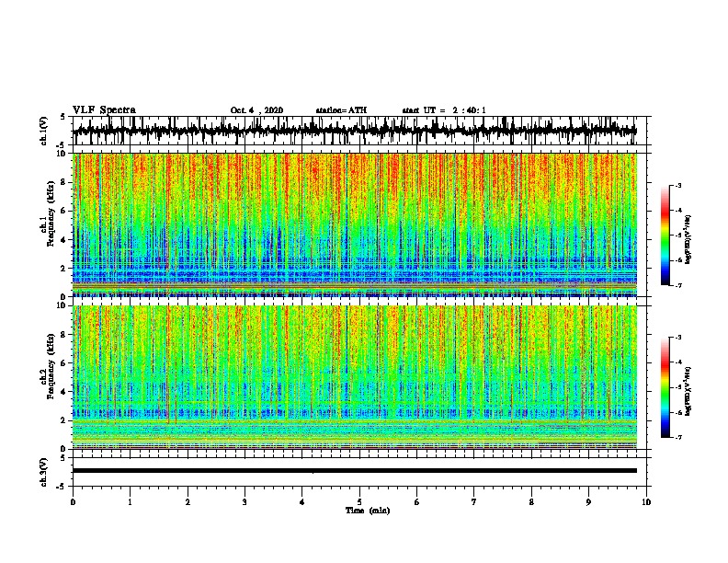Click time axis tick label "5"

point(359,502)
